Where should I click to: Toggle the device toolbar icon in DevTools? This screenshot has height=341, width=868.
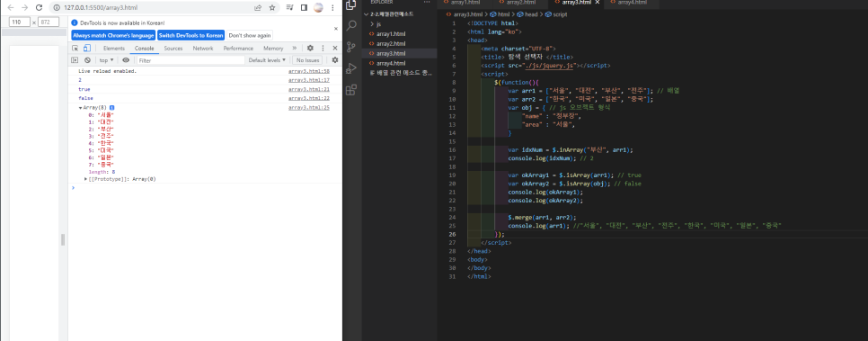click(86, 49)
